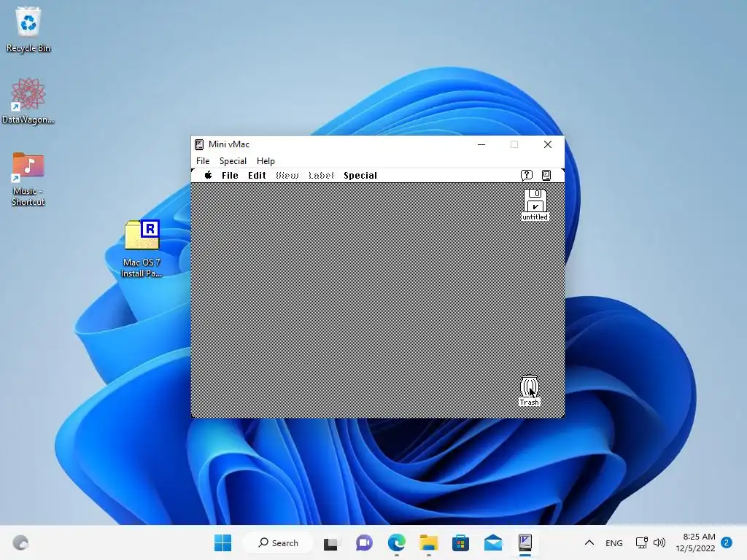Click the taskbar Search box
Screen dimensions: 747x560
(x=278, y=542)
